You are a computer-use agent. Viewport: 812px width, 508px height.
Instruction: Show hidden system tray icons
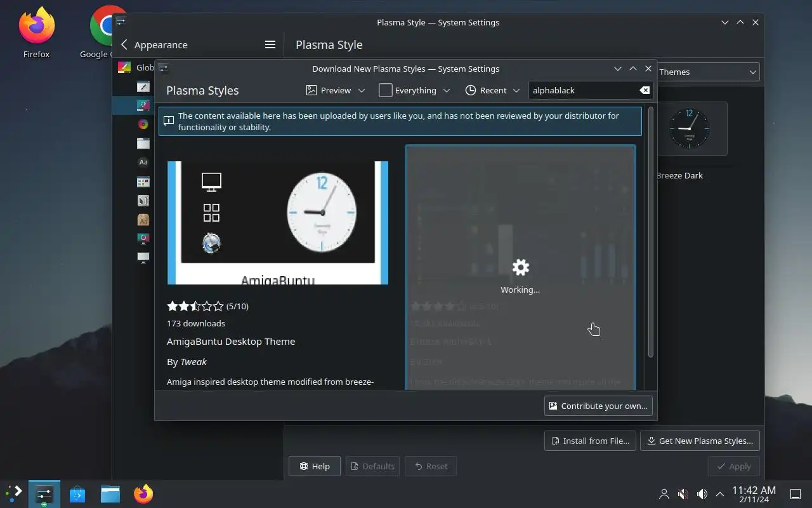pos(720,493)
